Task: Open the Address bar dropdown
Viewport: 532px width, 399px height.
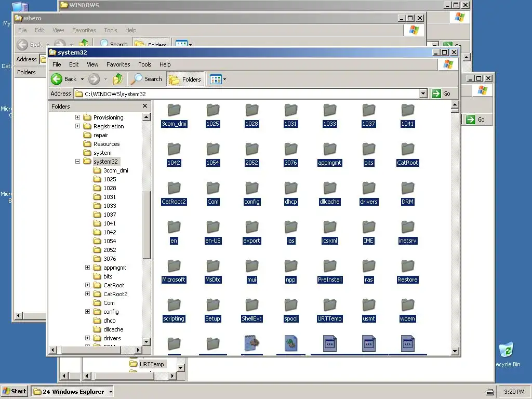Action: point(423,94)
